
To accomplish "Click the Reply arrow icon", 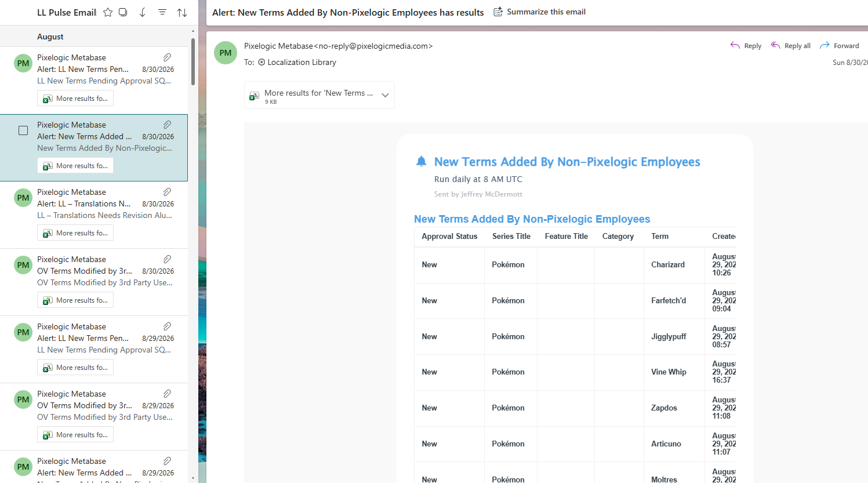I will 735,45.
